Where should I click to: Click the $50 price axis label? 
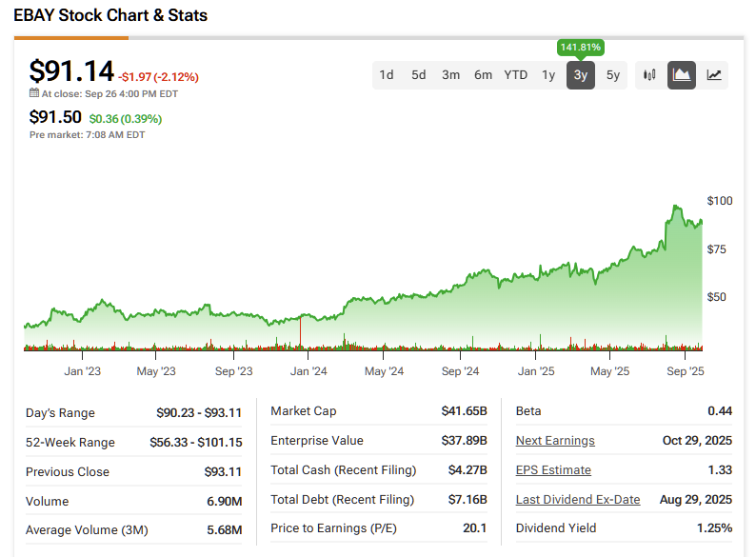click(716, 296)
